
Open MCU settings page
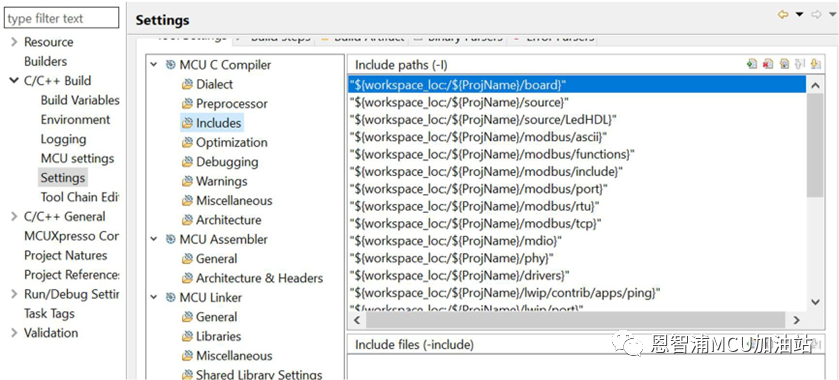(x=78, y=158)
